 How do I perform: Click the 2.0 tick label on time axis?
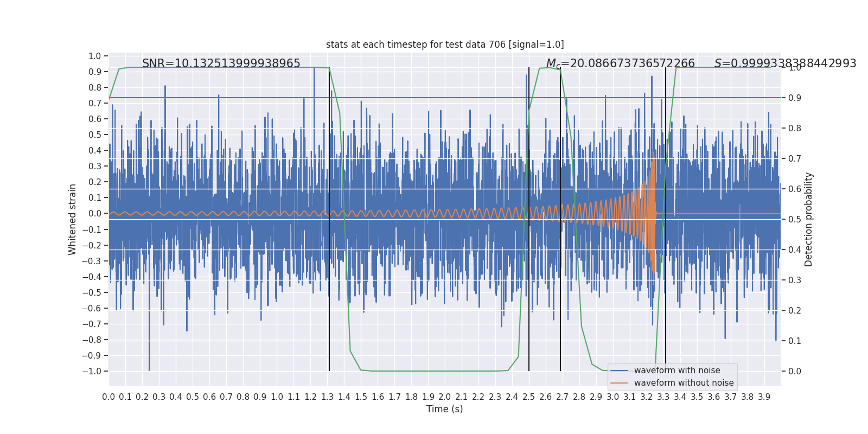click(x=444, y=397)
